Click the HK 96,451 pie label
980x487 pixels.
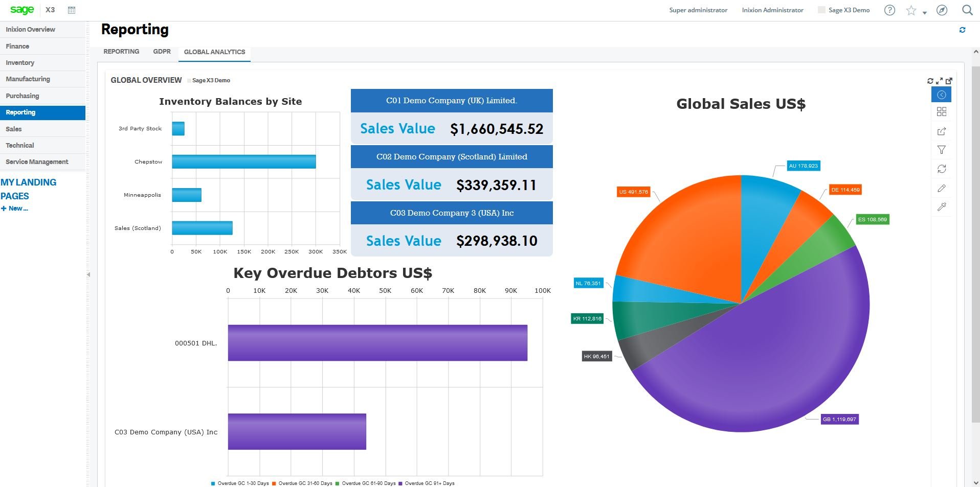coord(596,357)
